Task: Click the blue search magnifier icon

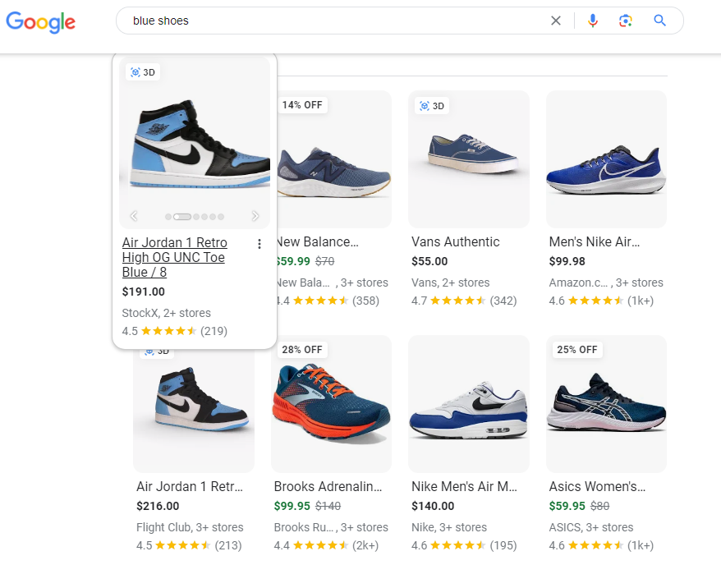Action: pos(659,21)
